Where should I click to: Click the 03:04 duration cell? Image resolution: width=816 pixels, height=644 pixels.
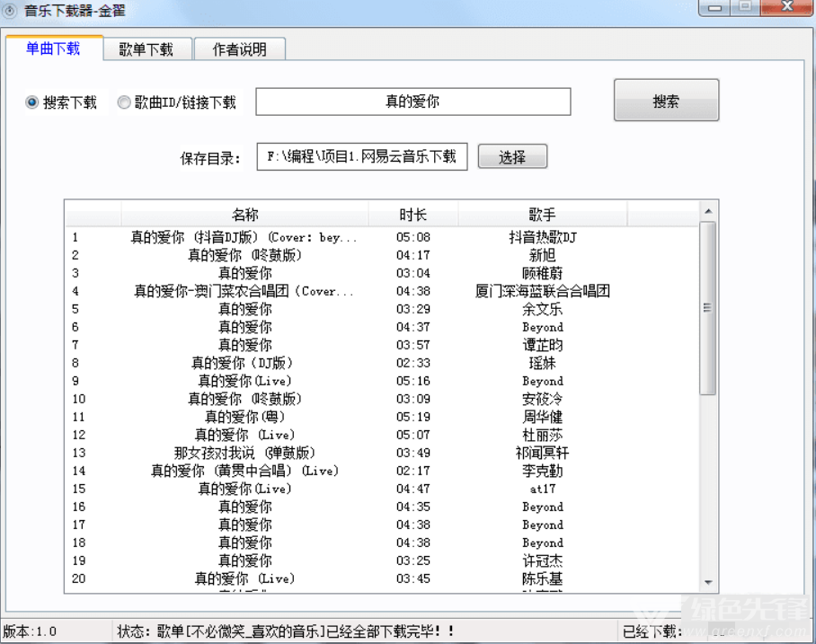pyautogui.click(x=413, y=273)
